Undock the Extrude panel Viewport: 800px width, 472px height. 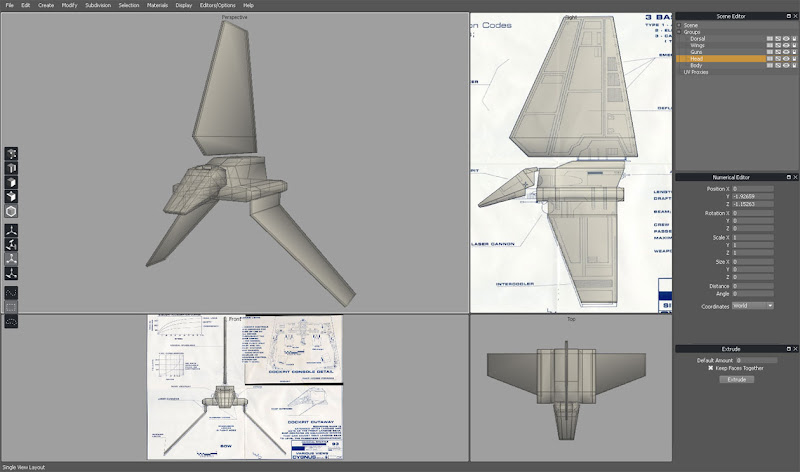tap(788, 349)
